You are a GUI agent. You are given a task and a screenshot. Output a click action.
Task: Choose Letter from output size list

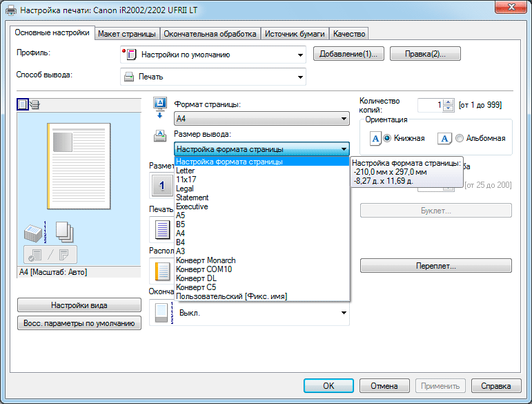click(262, 171)
